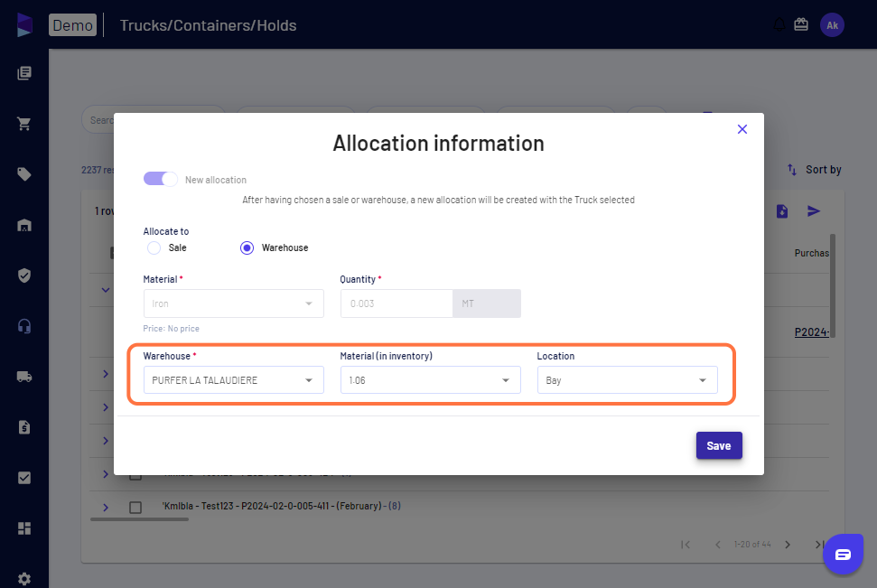Expand the 'Kmlbla - Test123 February row

click(x=106, y=508)
